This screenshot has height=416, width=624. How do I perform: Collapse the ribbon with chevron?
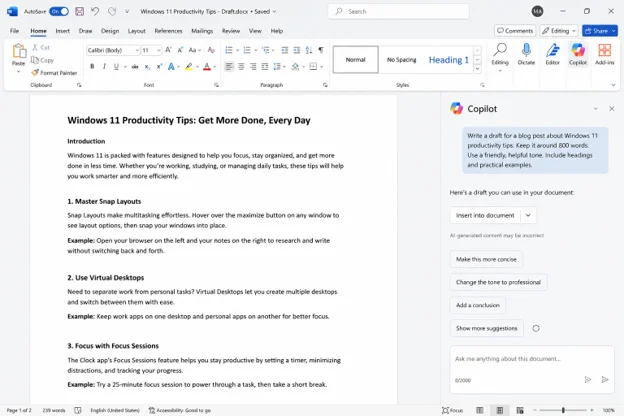pyautogui.click(x=613, y=85)
